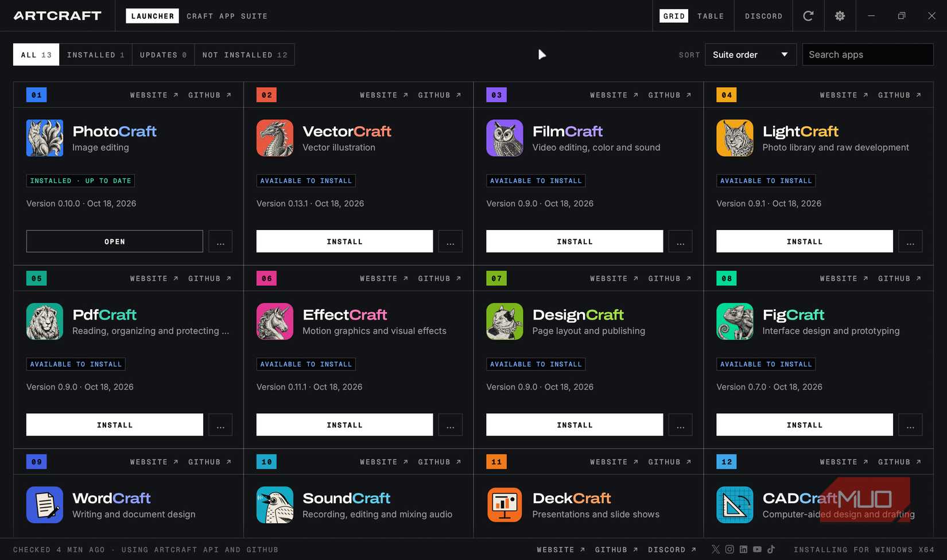
Task: Filter by Installed apps tab
Action: tap(96, 55)
